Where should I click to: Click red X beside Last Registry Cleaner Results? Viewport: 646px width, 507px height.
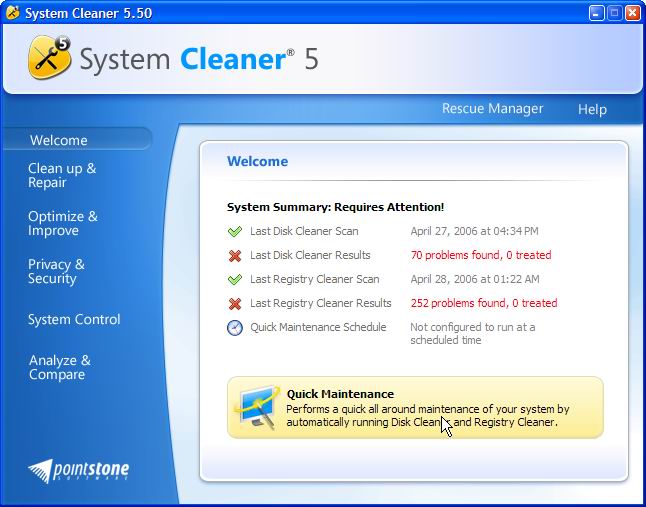click(x=235, y=304)
